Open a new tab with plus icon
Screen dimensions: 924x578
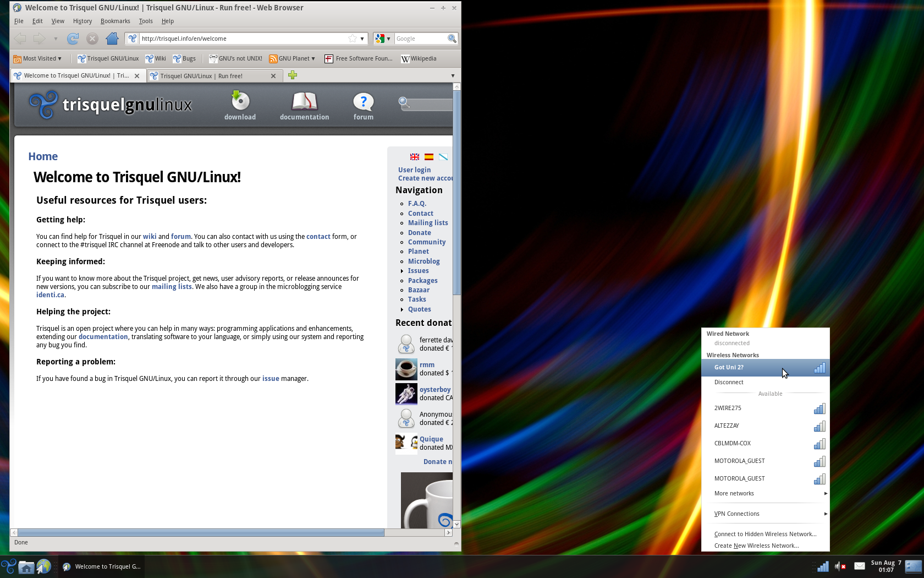click(x=293, y=75)
